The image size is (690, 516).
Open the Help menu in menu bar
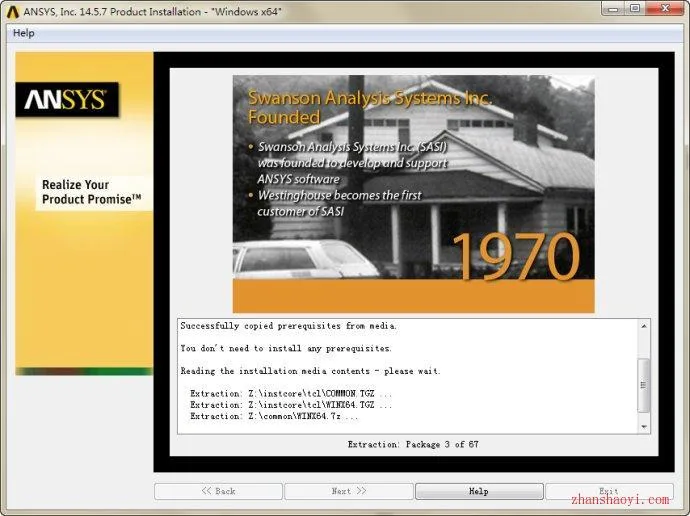point(24,33)
